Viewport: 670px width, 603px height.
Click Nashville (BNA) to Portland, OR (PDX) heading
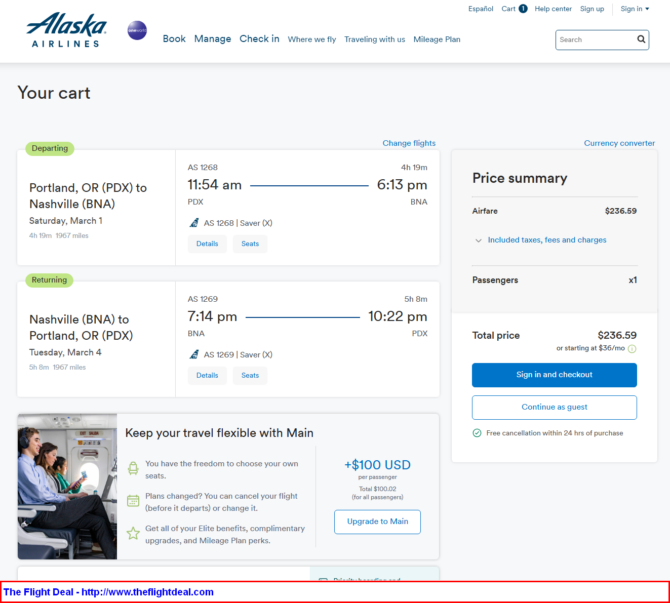[x=81, y=327]
